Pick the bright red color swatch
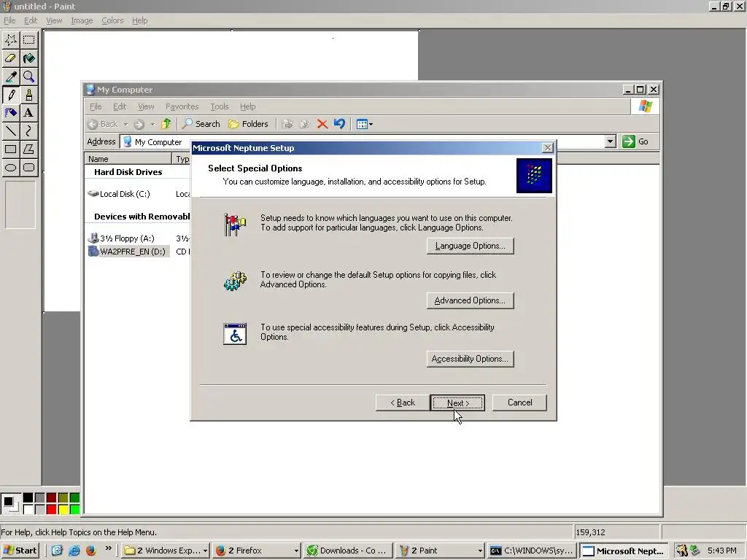This screenshot has width=747, height=560. (x=52, y=510)
